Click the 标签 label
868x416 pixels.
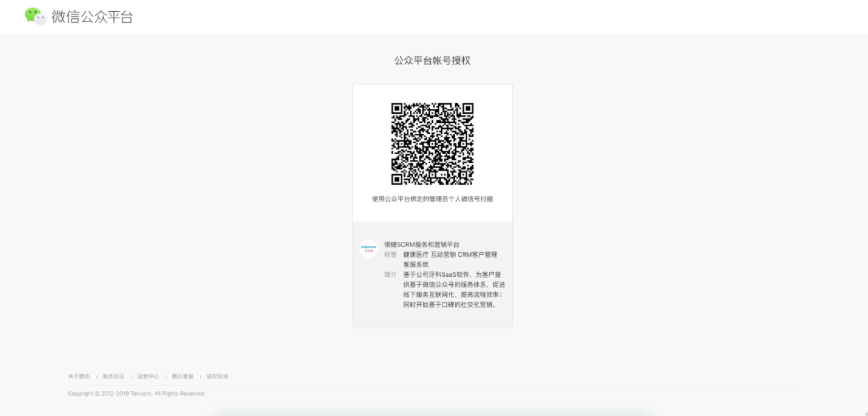point(390,255)
